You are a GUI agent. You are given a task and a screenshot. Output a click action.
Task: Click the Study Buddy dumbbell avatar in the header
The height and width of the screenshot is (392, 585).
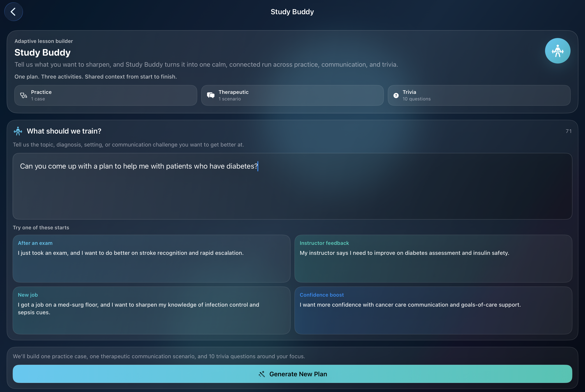[x=558, y=50]
